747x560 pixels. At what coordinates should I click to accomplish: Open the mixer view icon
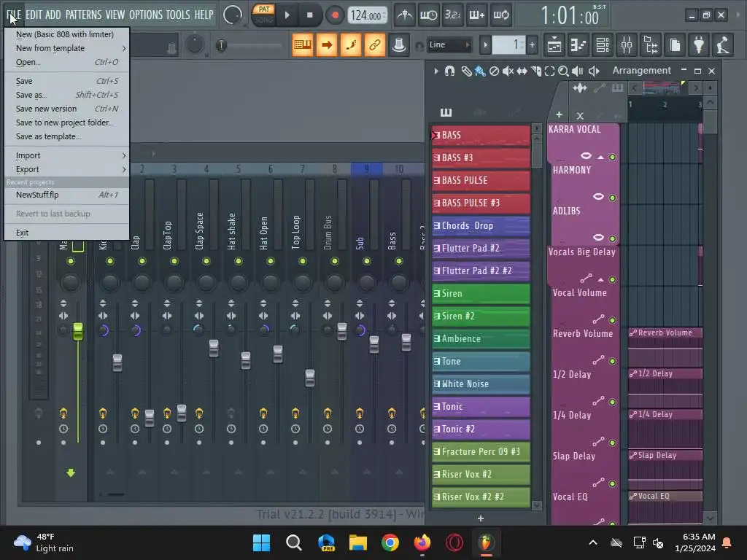[627, 45]
